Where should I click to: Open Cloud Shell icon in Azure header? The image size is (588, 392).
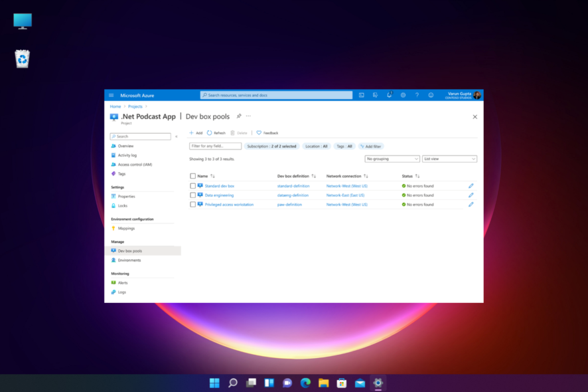[362, 96]
